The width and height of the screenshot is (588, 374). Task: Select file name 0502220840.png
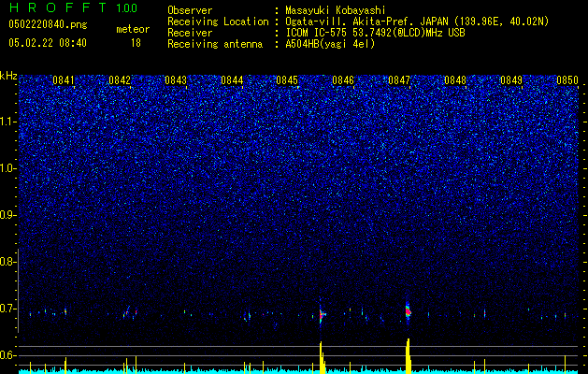pos(48,24)
